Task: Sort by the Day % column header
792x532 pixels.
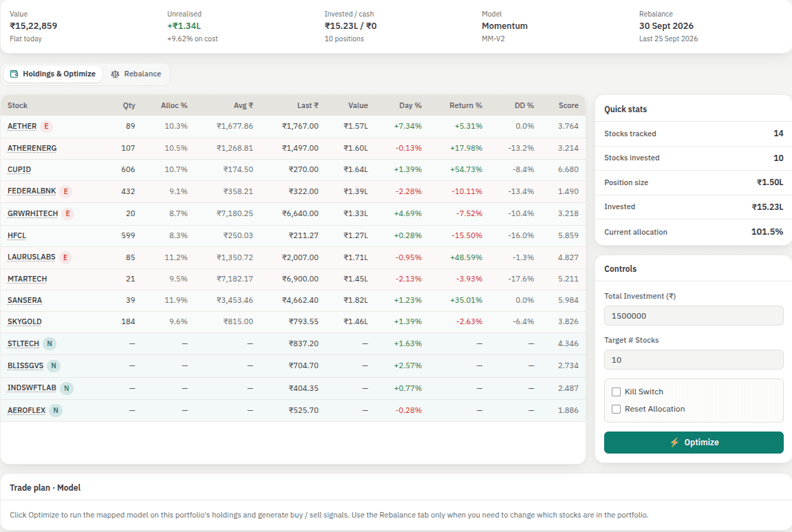Action: pyautogui.click(x=410, y=105)
